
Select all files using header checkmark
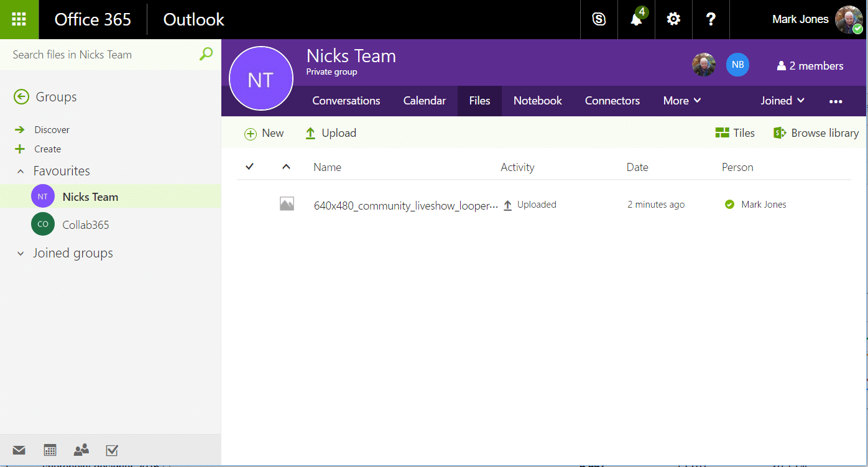250,167
